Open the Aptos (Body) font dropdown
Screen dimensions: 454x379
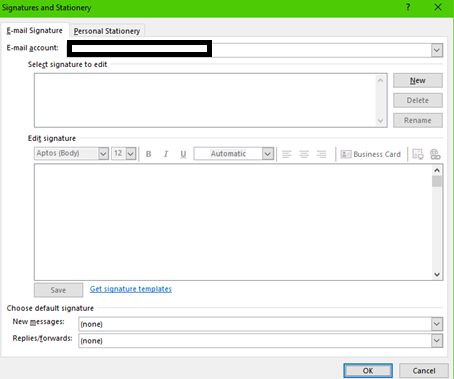click(x=103, y=154)
